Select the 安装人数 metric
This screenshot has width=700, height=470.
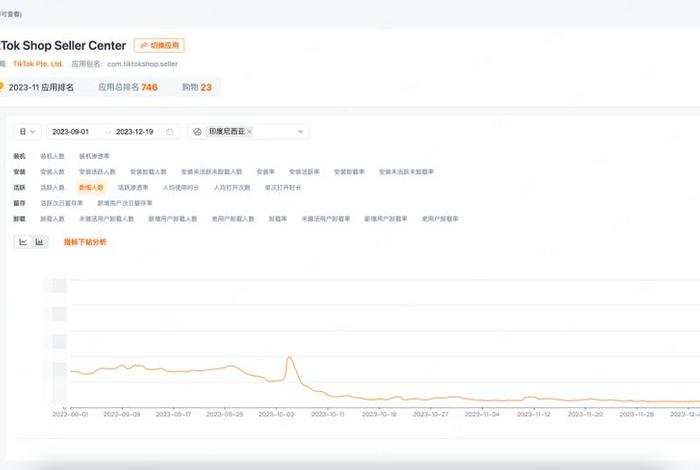[x=52, y=172]
